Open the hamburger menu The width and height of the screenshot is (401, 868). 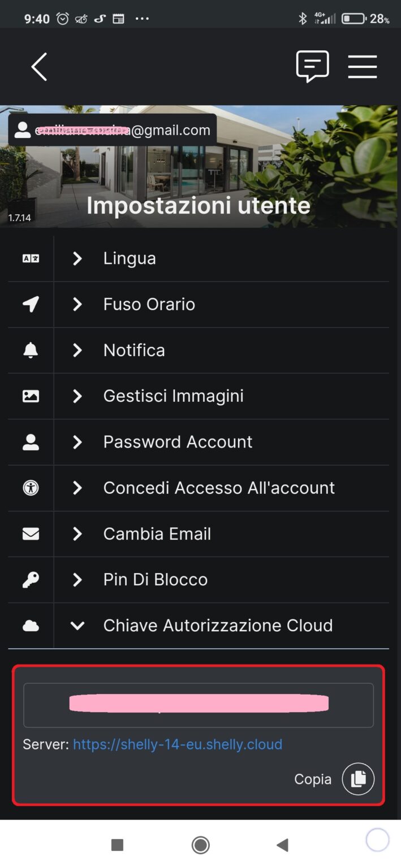point(363,66)
